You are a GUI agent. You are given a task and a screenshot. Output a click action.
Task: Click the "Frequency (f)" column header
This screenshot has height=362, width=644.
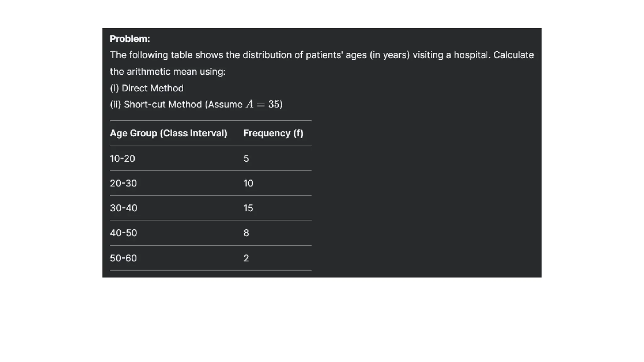pos(273,133)
